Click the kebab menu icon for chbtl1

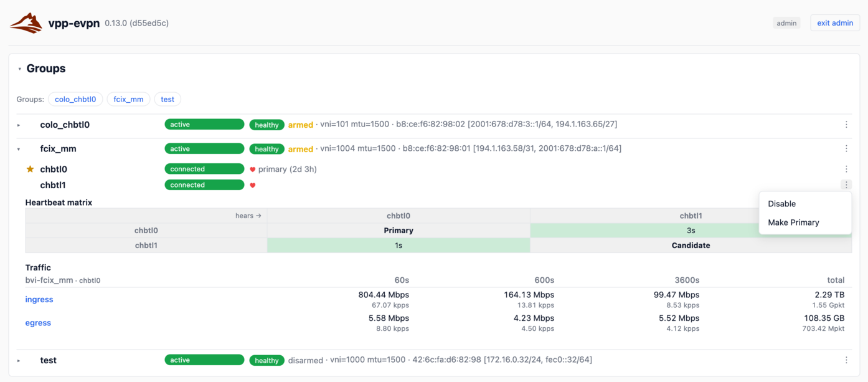[846, 185]
